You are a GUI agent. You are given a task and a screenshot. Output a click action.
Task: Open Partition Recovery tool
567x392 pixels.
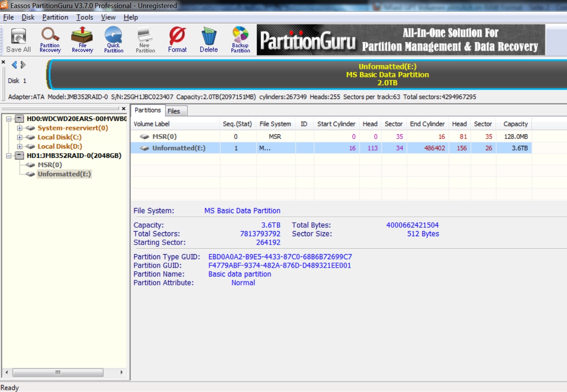pyautogui.click(x=50, y=40)
